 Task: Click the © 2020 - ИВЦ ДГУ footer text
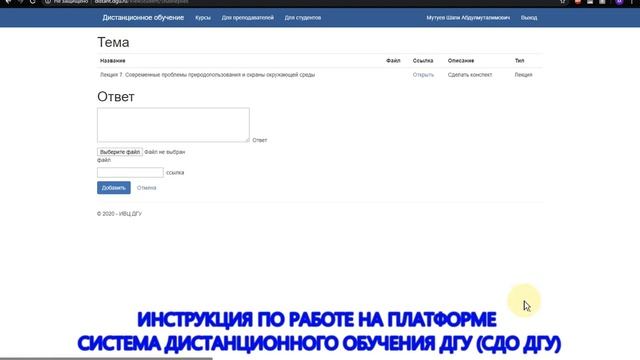[x=119, y=213]
